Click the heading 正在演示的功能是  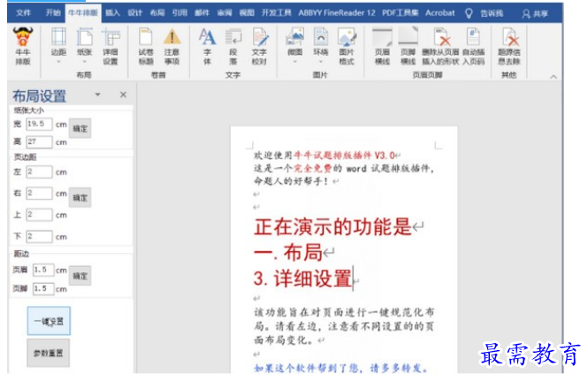tap(333, 226)
